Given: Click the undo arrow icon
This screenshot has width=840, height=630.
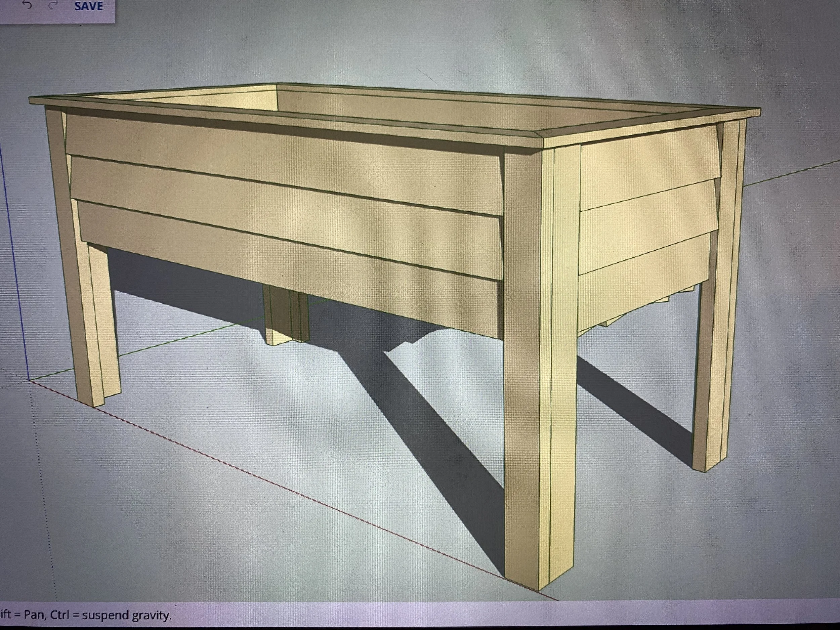Looking at the screenshot, I should 27,5.
